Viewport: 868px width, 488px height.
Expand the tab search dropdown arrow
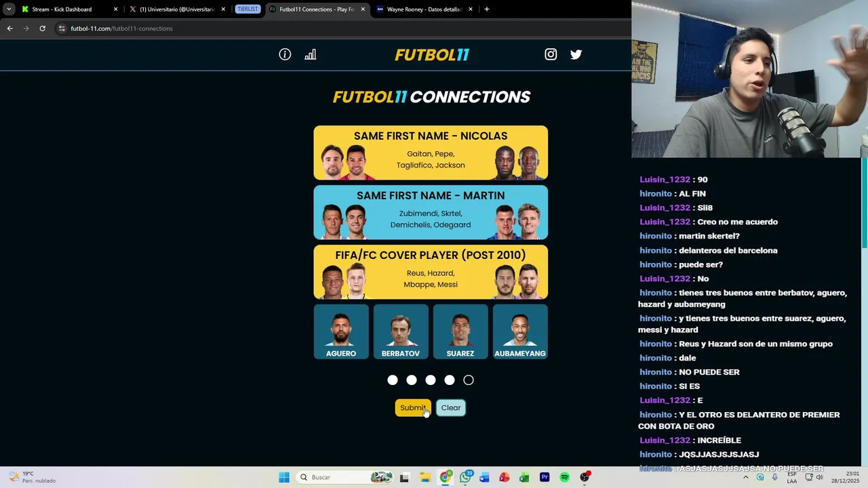(9, 9)
